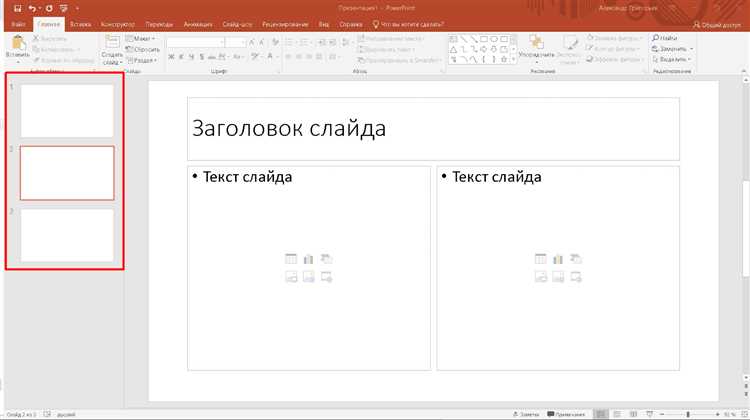Insert table via left placeholder icon
Image resolution: width=750 pixels, height=420 pixels.
290,259
